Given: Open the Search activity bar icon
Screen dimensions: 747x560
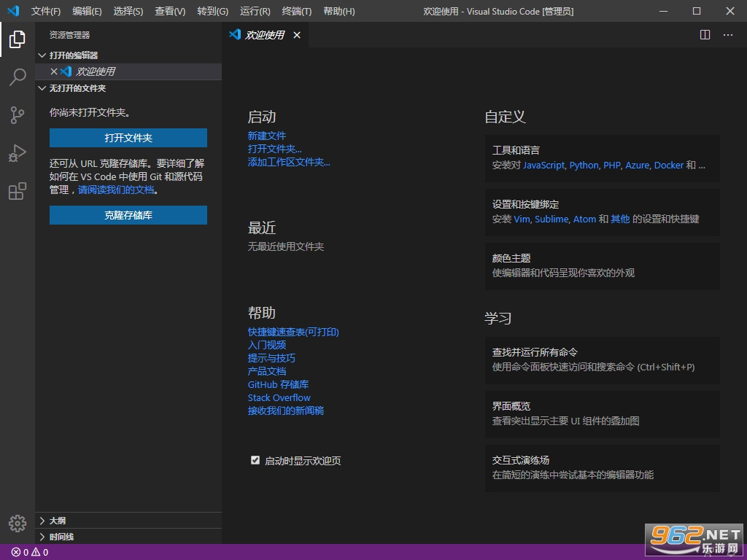Looking at the screenshot, I should click(x=18, y=77).
